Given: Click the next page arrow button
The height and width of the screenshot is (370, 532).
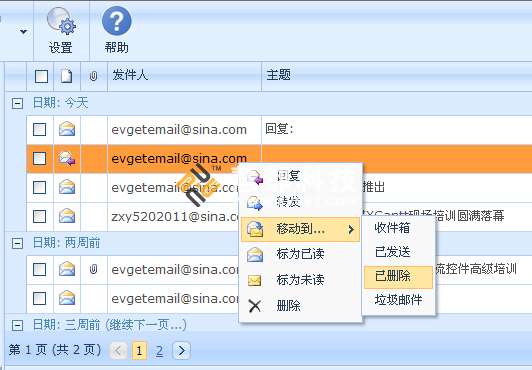Looking at the screenshot, I should (x=182, y=350).
